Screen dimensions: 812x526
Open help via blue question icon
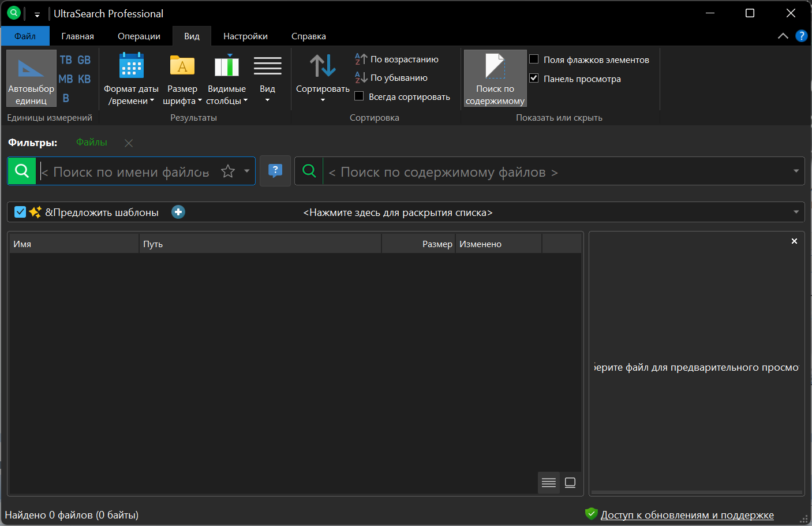click(801, 36)
